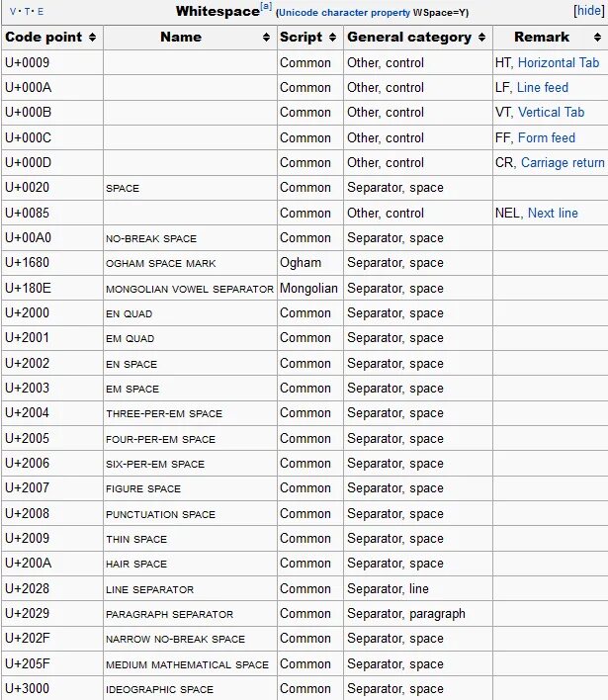The width and height of the screenshot is (608, 700).
Task: Select the U+00A0 code point cell
Action: [52, 238]
